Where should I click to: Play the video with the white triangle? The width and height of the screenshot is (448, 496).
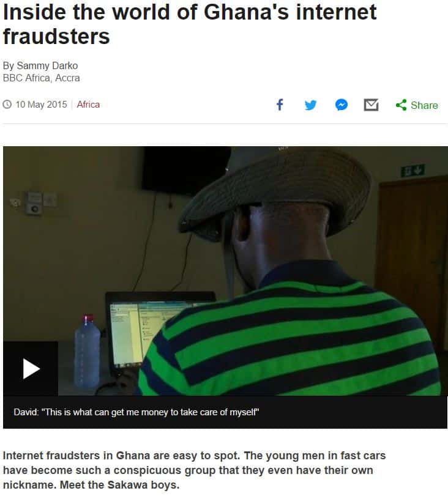(31, 369)
